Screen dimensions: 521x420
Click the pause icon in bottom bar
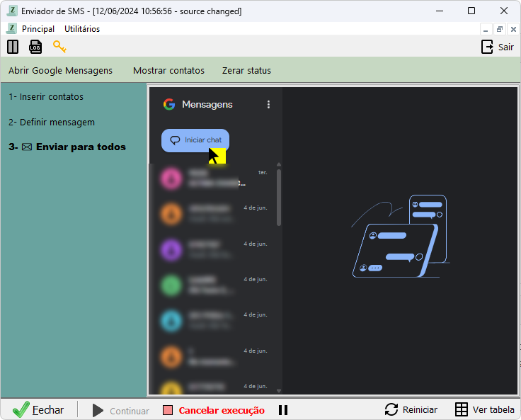click(283, 410)
